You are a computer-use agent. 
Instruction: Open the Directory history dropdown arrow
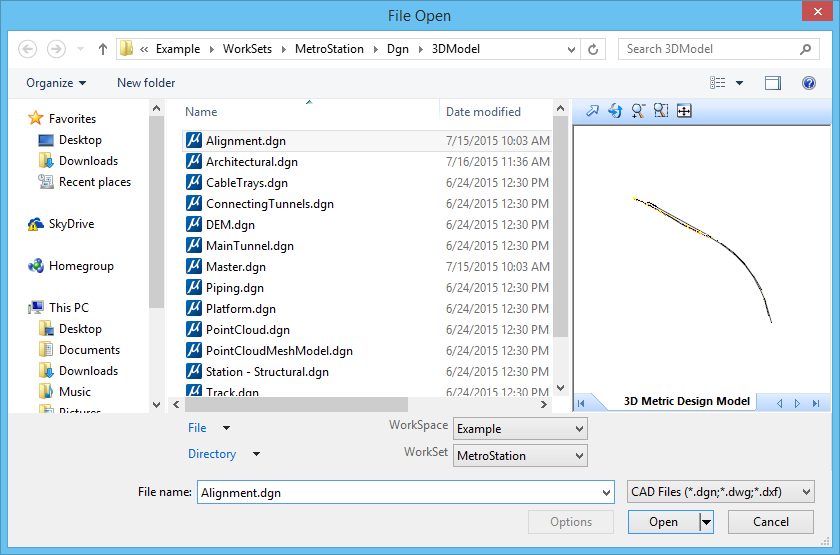point(256,454)
